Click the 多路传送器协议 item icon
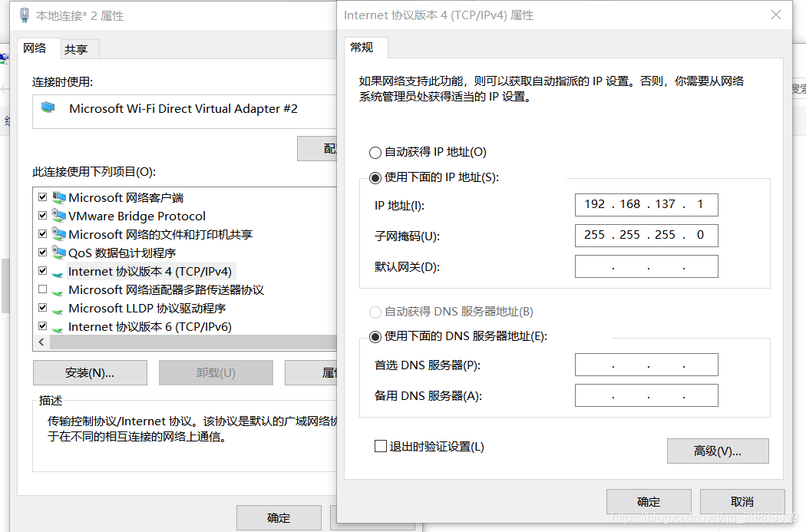Image resolution: width=806 pixels, height=532 pixels. click(58, 292)
